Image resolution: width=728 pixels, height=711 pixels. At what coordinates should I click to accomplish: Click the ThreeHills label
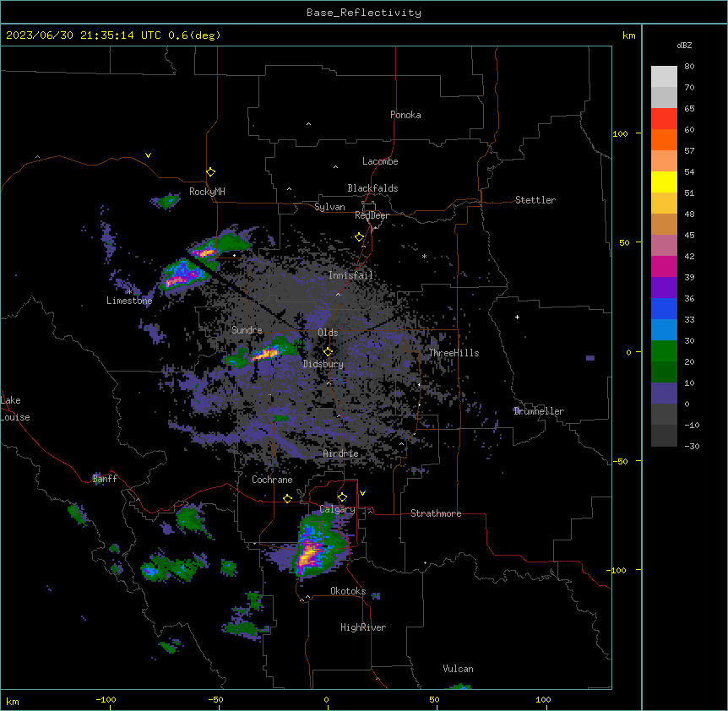454,353
